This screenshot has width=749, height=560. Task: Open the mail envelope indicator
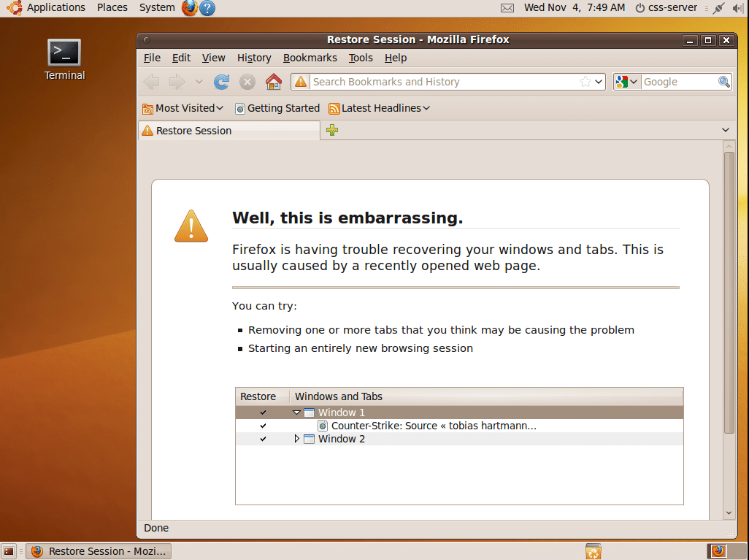point(507,7)
